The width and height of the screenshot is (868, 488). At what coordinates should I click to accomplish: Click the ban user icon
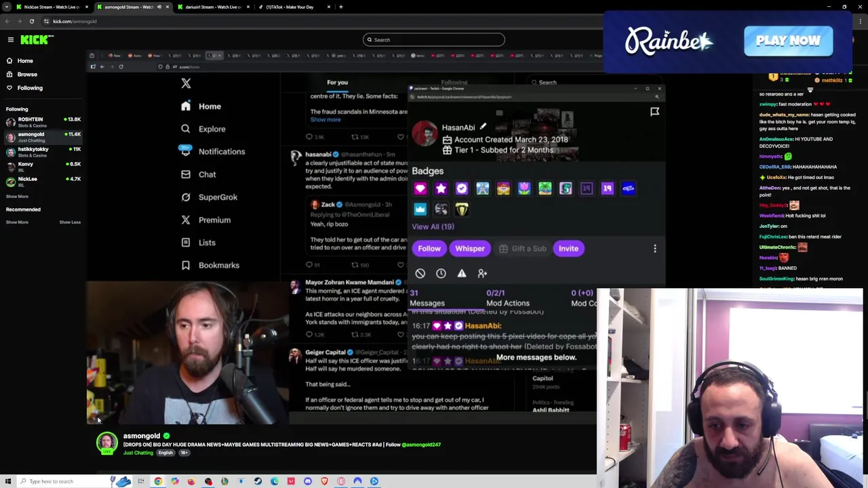tap(420, 273)
